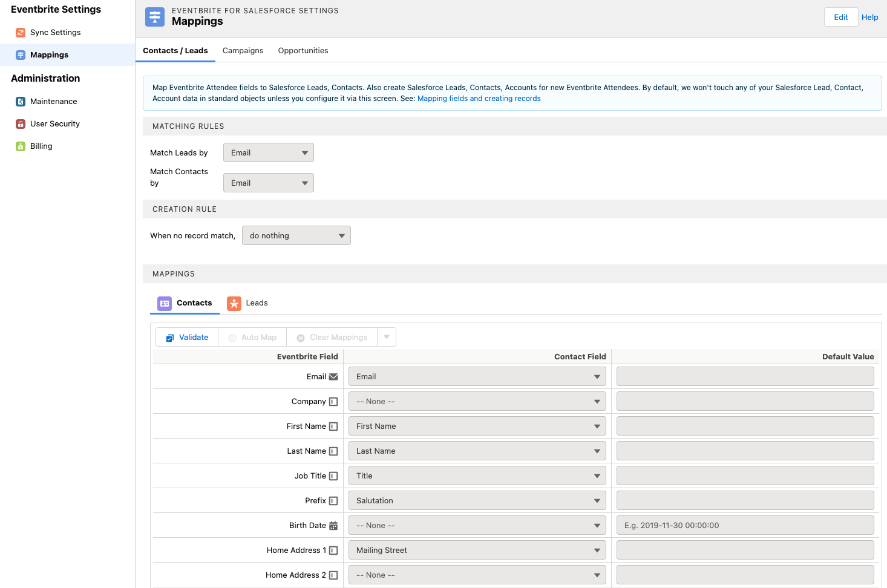Screen dimensions: 887x588
Task: Click the Leads tab star icon
Action: 234,304
